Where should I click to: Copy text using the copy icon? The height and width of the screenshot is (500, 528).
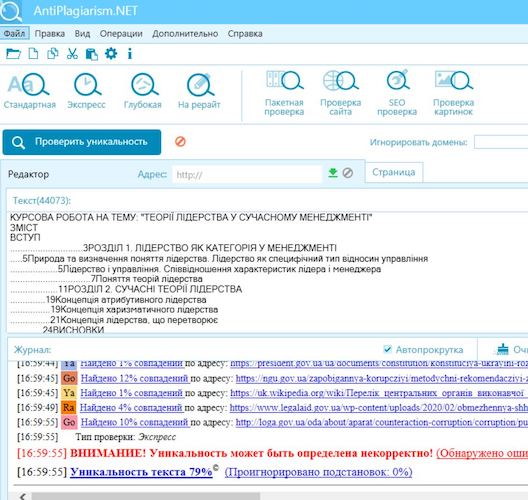click(x=53, y=54)
